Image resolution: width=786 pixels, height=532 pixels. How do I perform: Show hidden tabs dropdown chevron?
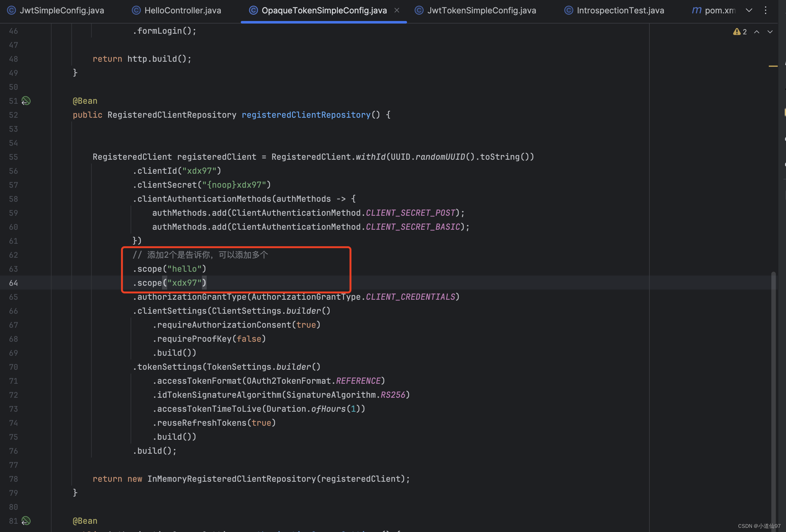click(x=749, y=10)
